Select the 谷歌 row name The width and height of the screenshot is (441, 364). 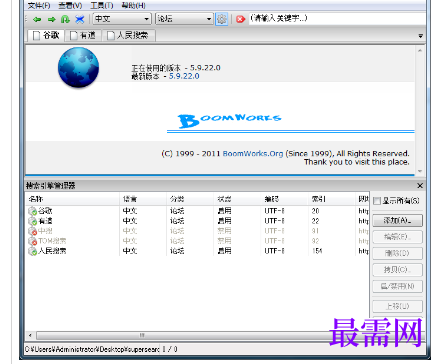click(x=45, y=211)
